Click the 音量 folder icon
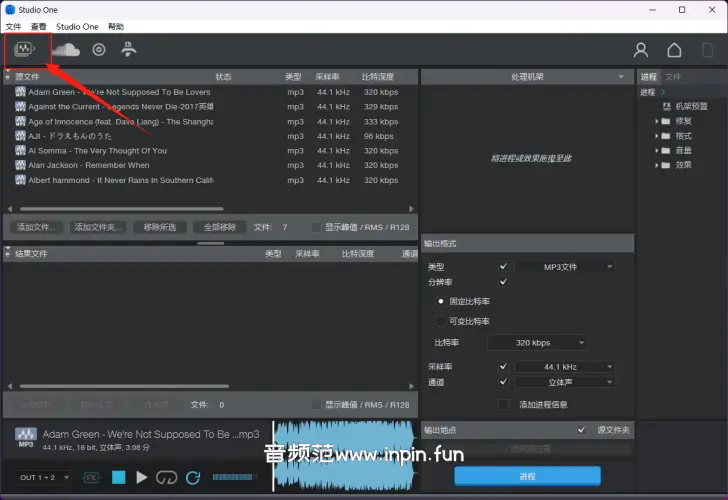728x500 pixels. tap(665, 150)
